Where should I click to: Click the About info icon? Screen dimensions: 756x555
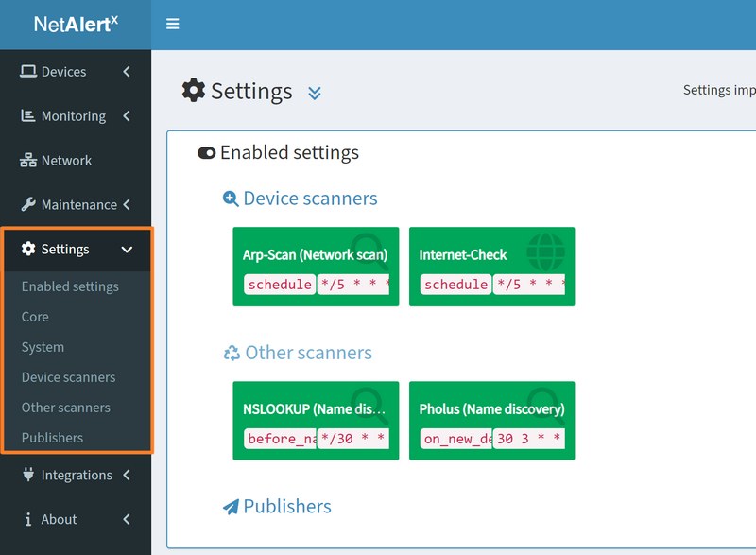tap(28, 519)
